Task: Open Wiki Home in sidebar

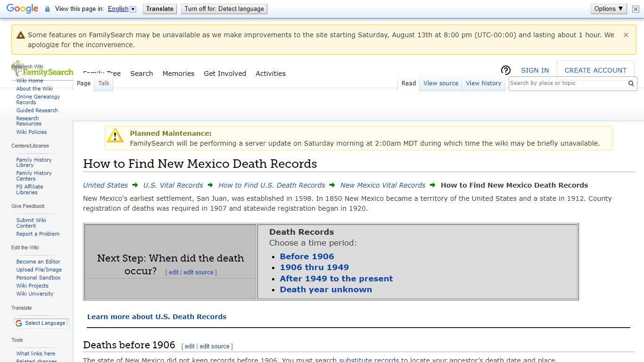Action: tap(30, 81)
